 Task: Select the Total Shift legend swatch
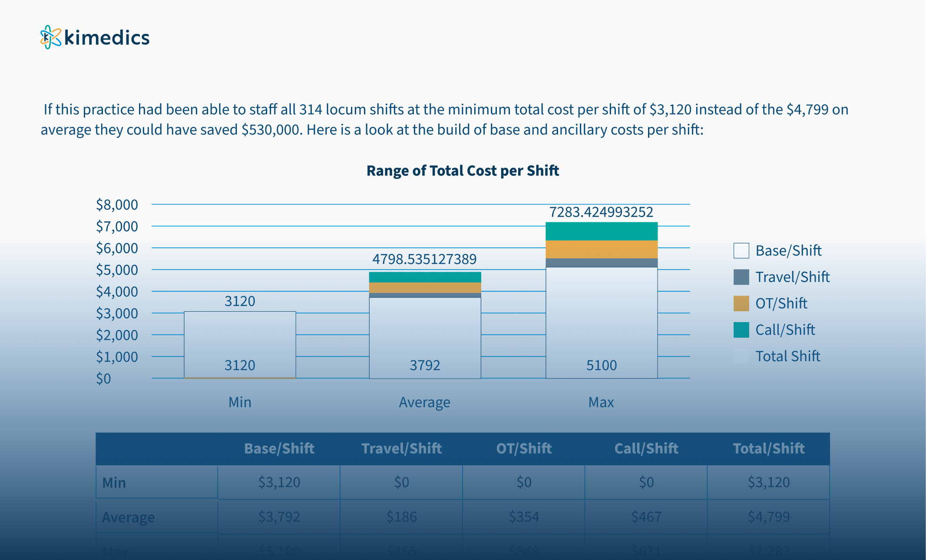pos(741,356)
